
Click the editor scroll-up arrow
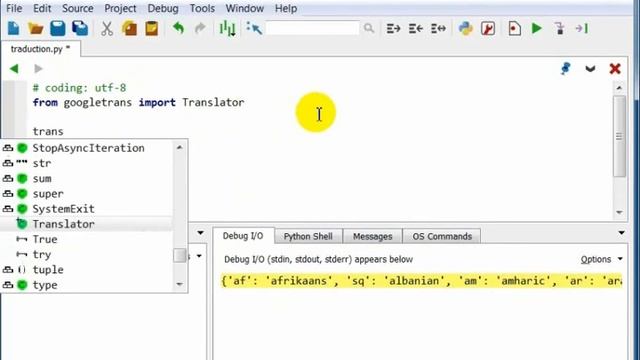619,88
